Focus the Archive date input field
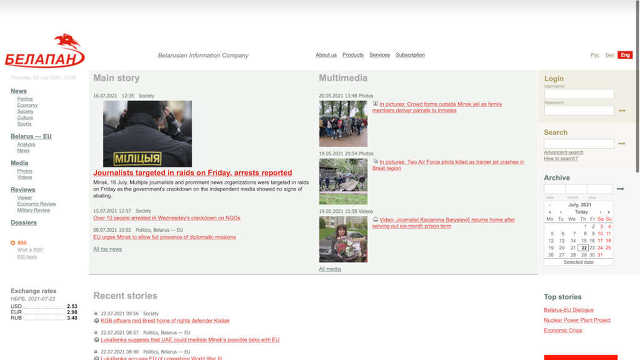Screen dimensions: 640x360 coord(578,189)
